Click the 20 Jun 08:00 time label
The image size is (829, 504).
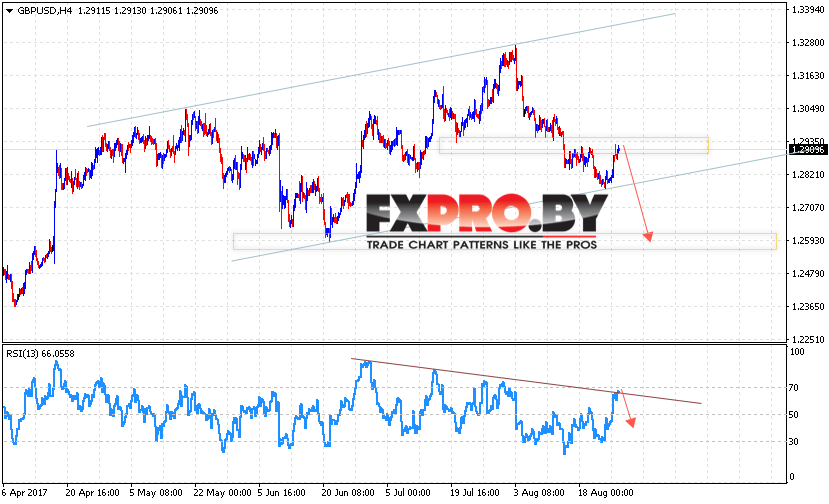tap(348, 493)
